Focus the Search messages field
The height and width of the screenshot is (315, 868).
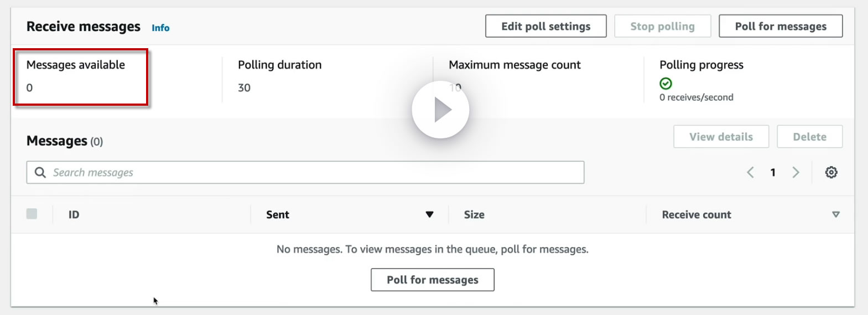pyautogui.click(x=315, y=172)
